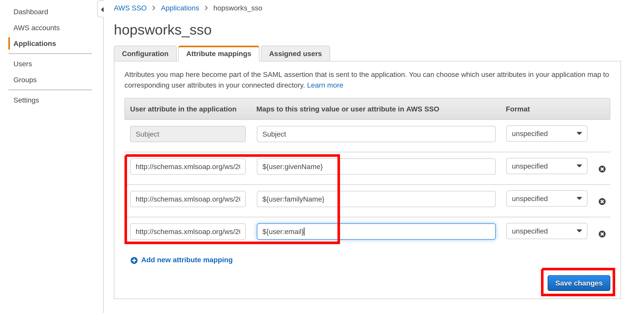This screenshot has width=644, height=313.
Task: Switch to the Configuration tab
Action: click(x=145, y=54)
